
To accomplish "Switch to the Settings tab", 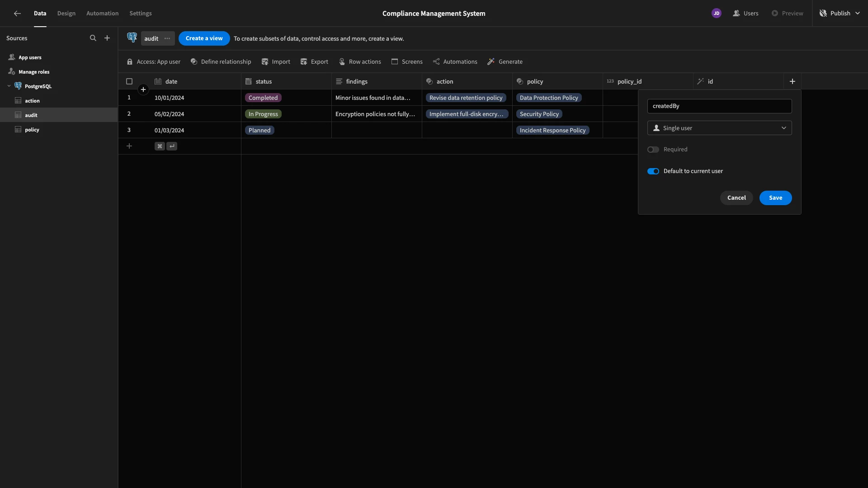I will 141,14.
